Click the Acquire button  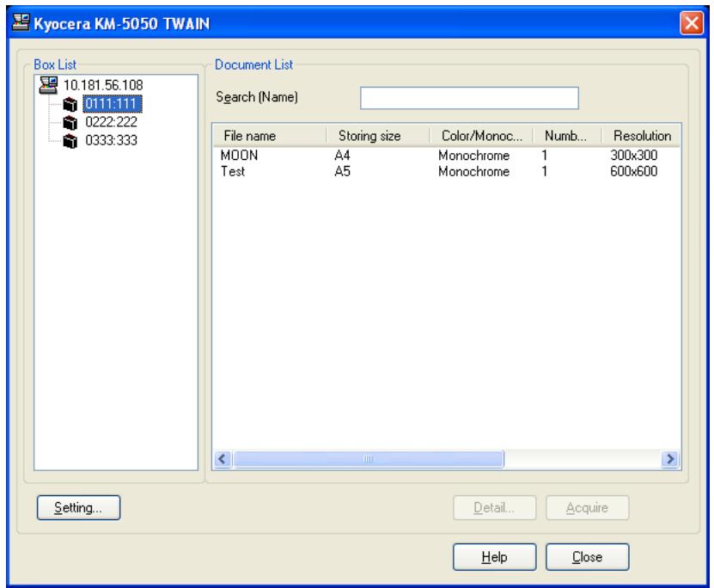point(588,507)
